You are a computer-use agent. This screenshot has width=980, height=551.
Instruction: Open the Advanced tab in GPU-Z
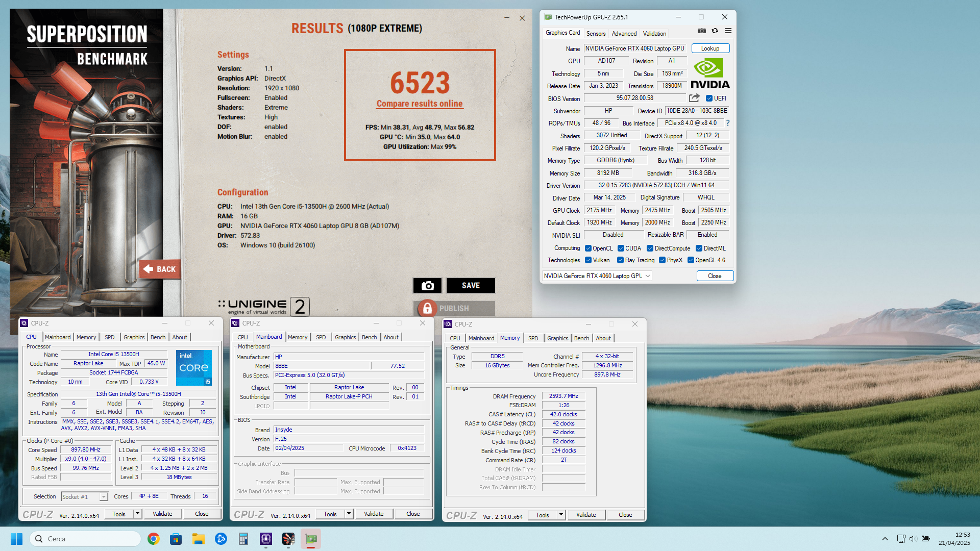pyautogui.click(x=624, y=34)
